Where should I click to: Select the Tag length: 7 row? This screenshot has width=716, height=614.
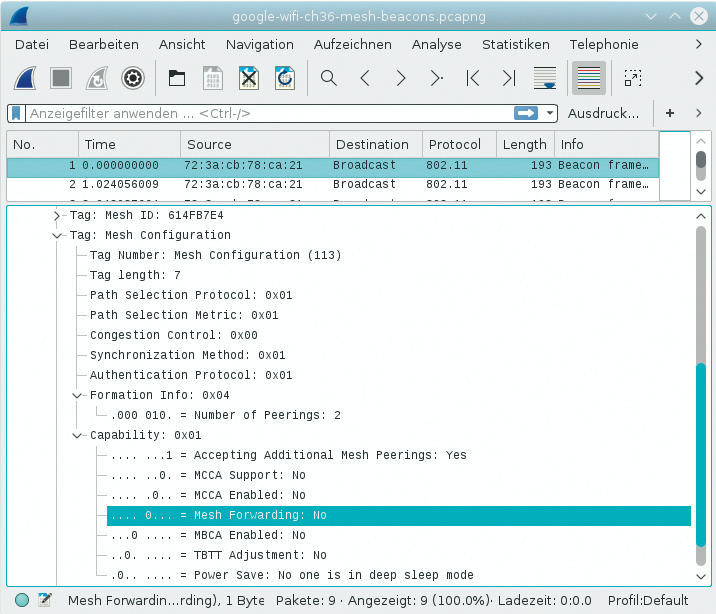coord(135,275)
